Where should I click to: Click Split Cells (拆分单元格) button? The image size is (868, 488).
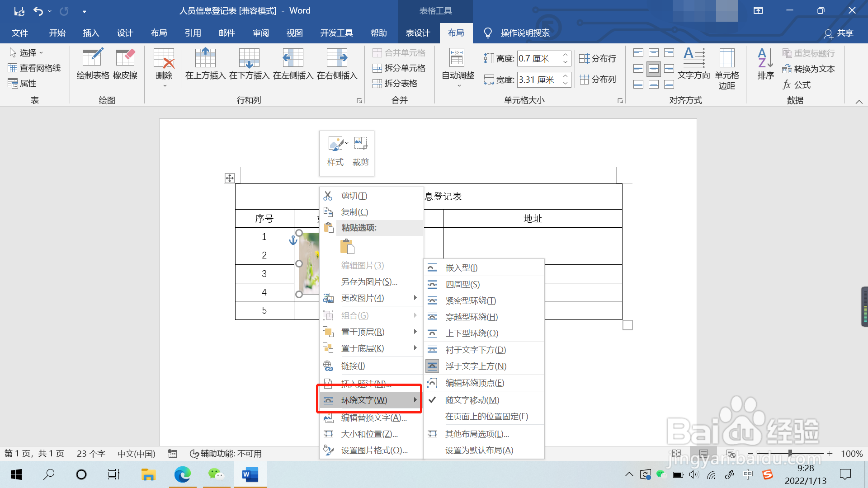(x=399, y=68)
